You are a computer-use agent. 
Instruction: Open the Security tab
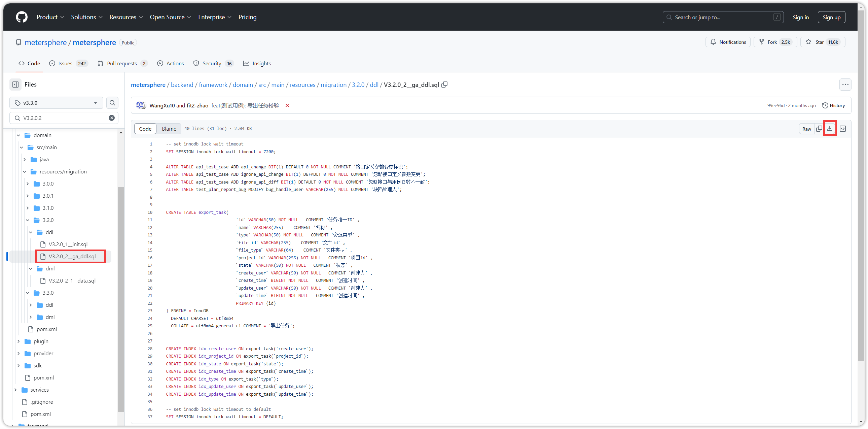point(214,63)
